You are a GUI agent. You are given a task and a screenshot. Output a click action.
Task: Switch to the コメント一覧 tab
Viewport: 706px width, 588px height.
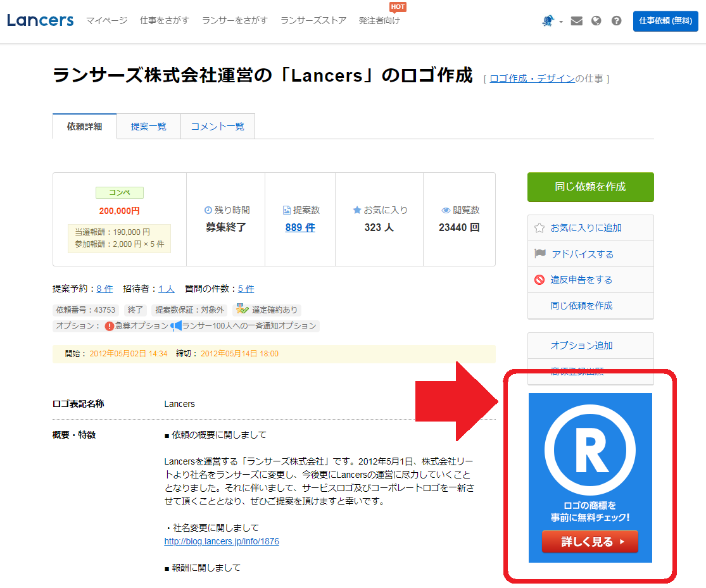coord(217,127)
